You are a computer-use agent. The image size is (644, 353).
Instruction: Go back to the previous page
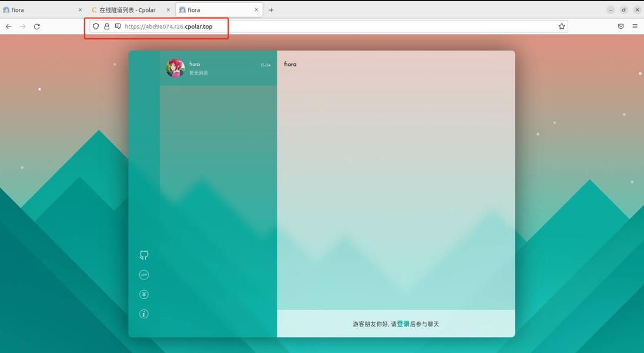[9, 26]
